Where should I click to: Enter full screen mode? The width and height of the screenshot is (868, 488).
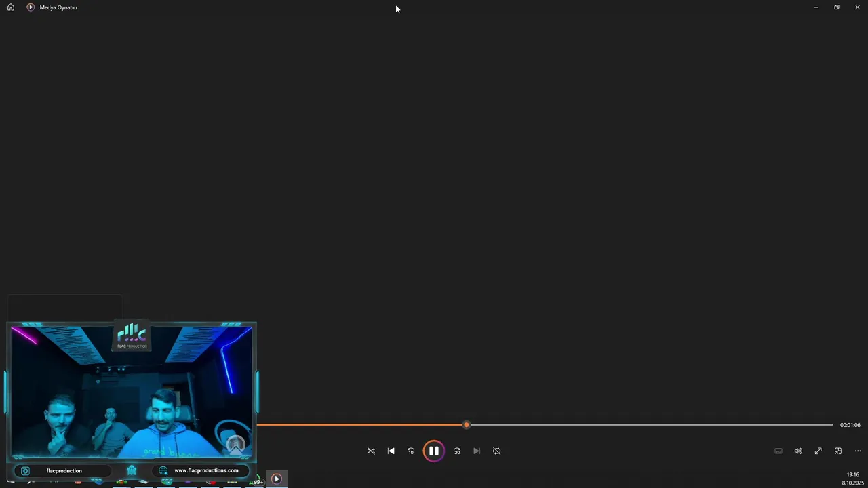pos(818,451)
